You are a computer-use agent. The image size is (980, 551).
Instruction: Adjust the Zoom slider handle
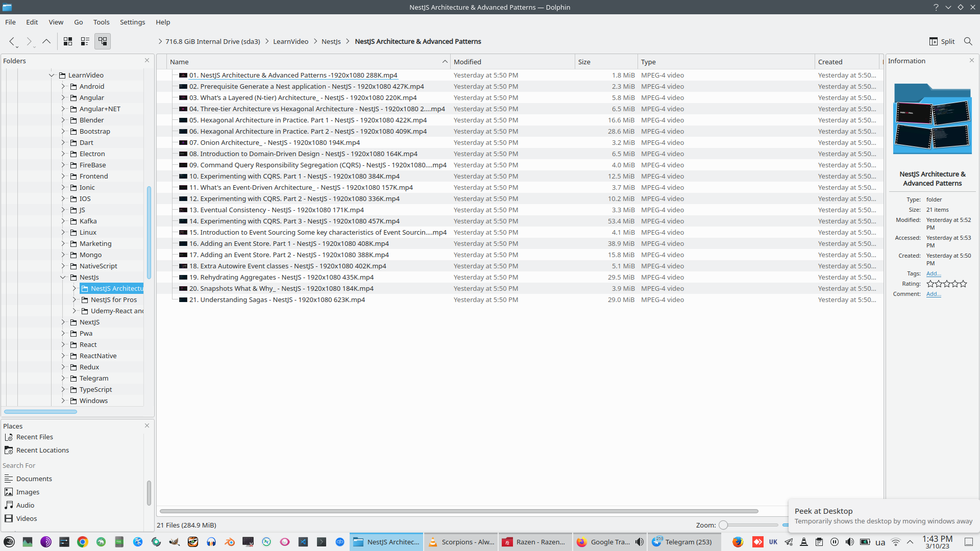(x=723, y=525)
